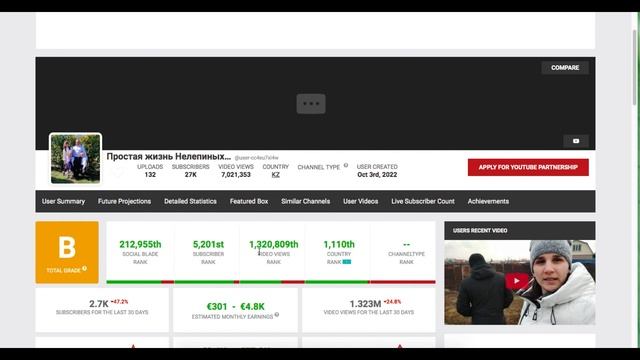Click the 5,201st subscriber rank

(208, 244)
